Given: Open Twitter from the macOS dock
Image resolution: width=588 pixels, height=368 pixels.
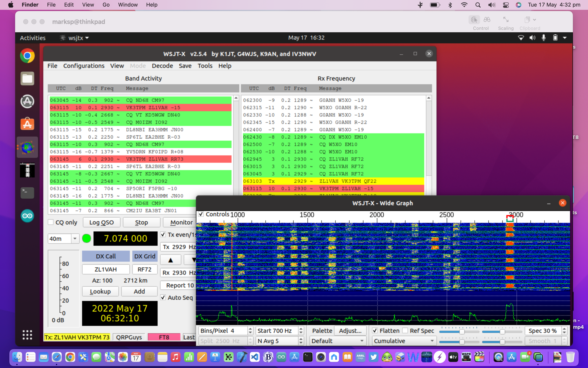Looking at the screenshot, I should click(x=374, y=357).
